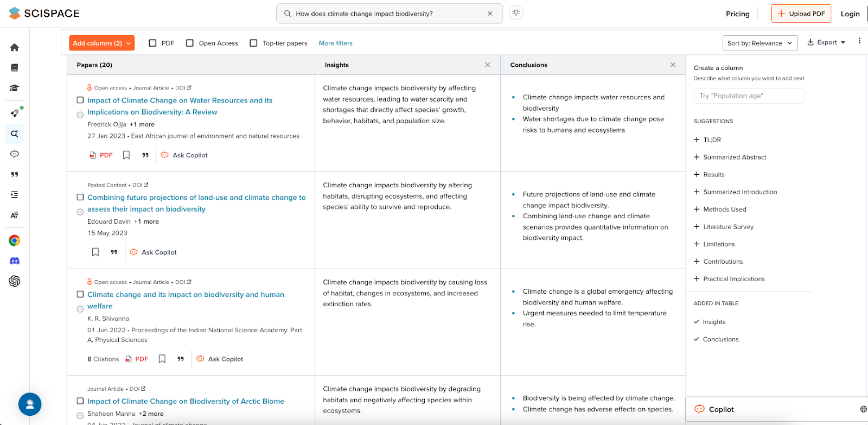
Task: Ask Copilot about the Water Resources paper
Action: pyautogui.click(x=184, y=155)
